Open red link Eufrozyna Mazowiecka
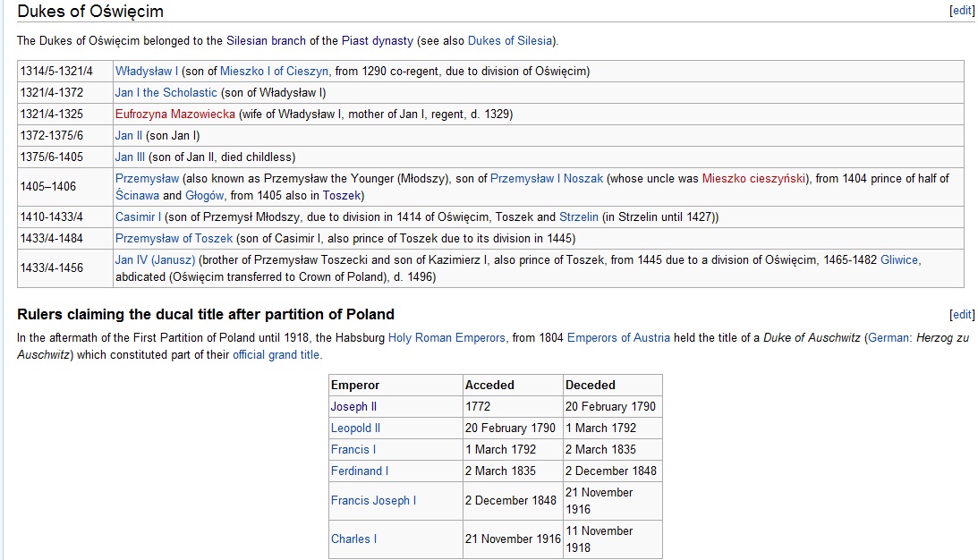978x560 pixels. pyautogui.click(x=175, y=115)
